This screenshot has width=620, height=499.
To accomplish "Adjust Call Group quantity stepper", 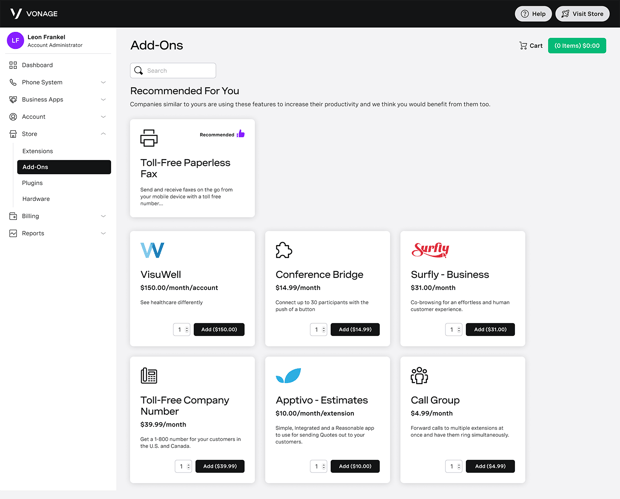I will [x=453, y=466].
